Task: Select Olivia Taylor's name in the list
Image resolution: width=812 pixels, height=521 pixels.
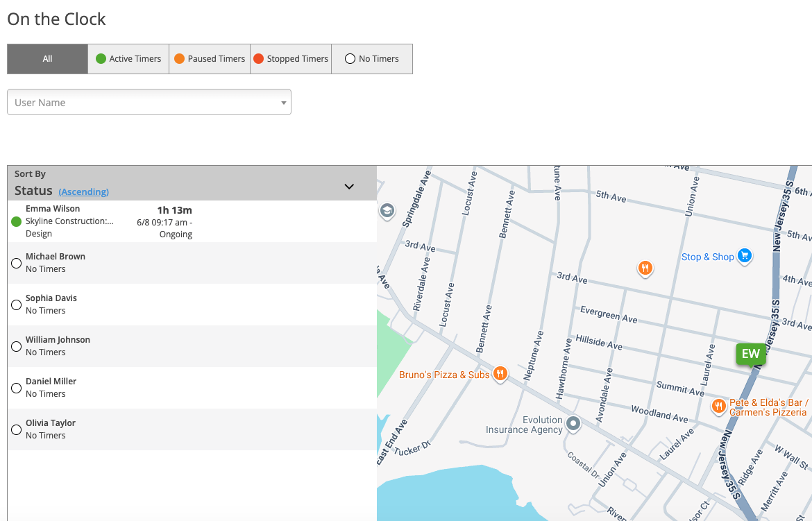Action: click(51, 423)
